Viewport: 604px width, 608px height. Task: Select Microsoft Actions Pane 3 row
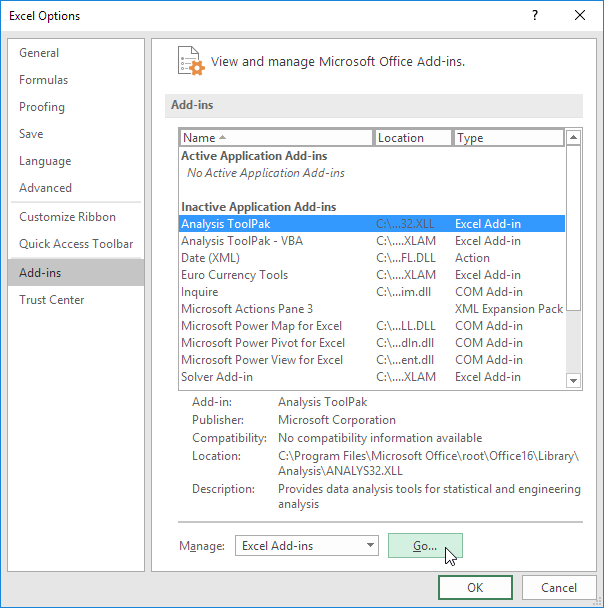click(x=372, y=309)
